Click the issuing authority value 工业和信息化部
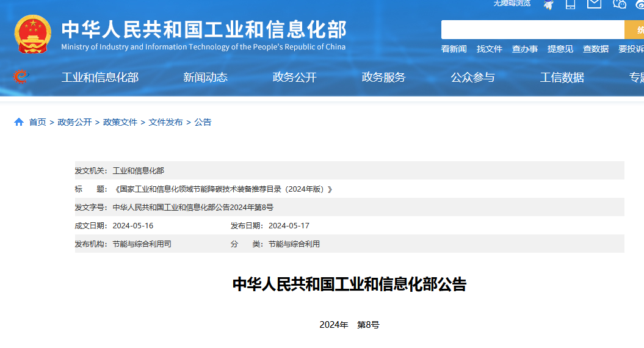Screen dimensions: 644x348 (x=139, y=170)
